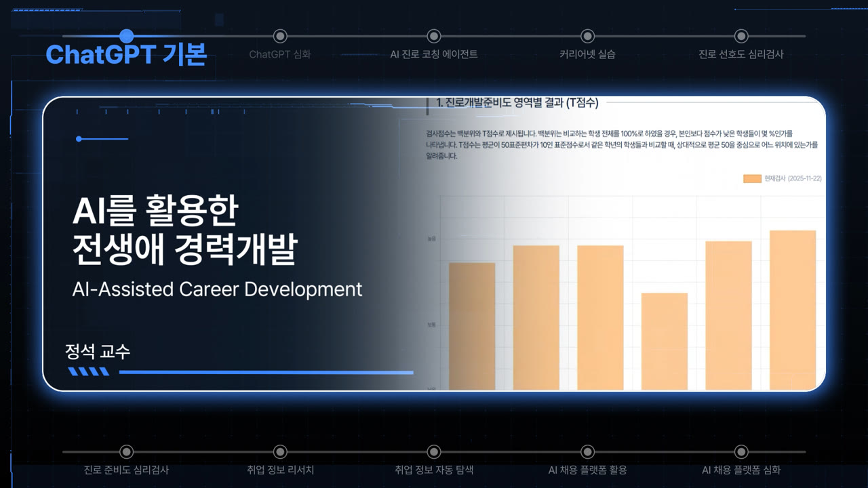Image resolution: width=868 pixels, height=488 pixels.
Task: Go to the 취업 정보 자동 탐색 node marker
Action: (x=434, y=451)
